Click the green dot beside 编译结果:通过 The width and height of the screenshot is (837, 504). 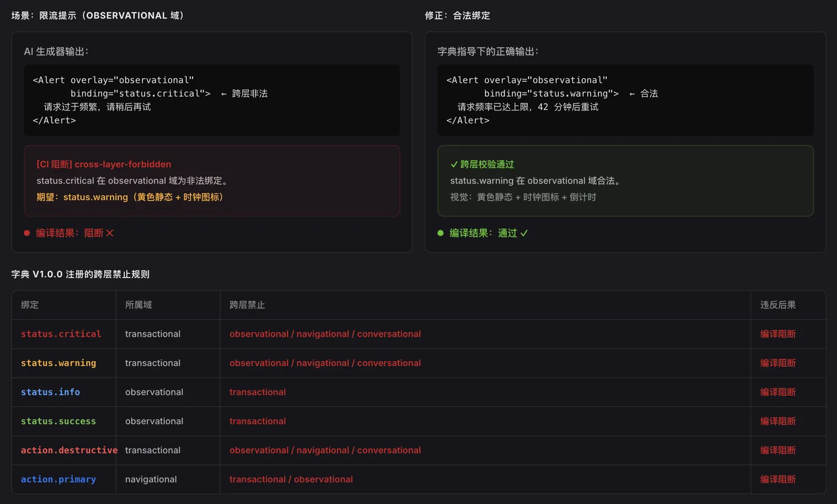441,233
